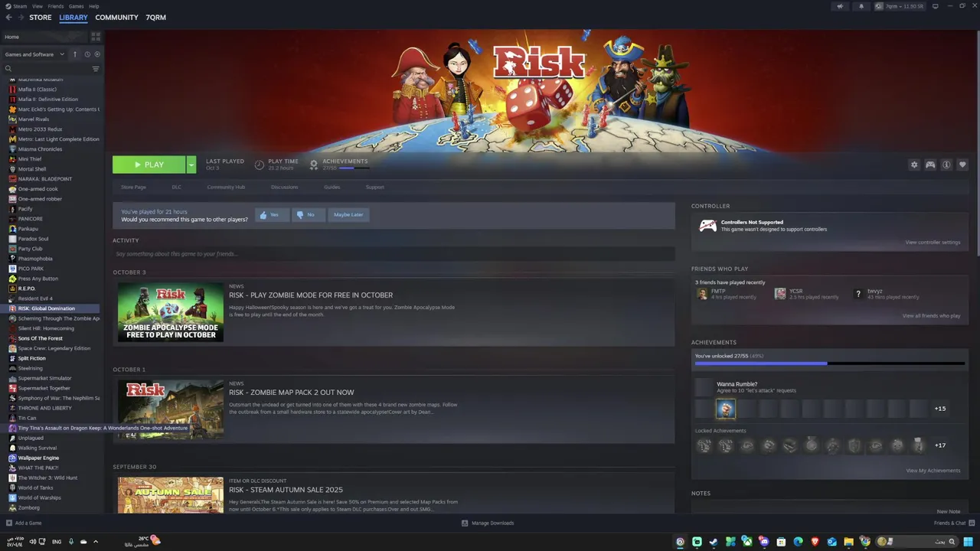
Task: Select Wallpaper Engine in the library list
Action: click(x=38, y=458)
